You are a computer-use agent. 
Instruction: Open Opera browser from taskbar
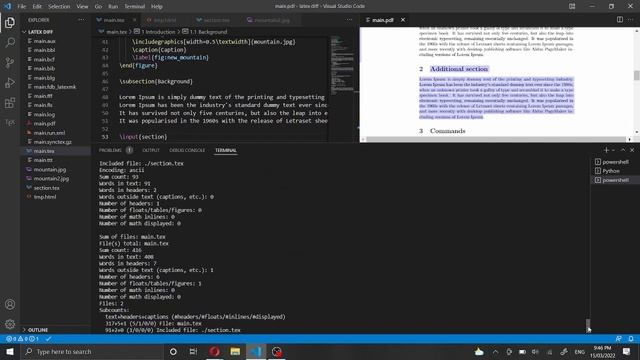pos(215,351)
